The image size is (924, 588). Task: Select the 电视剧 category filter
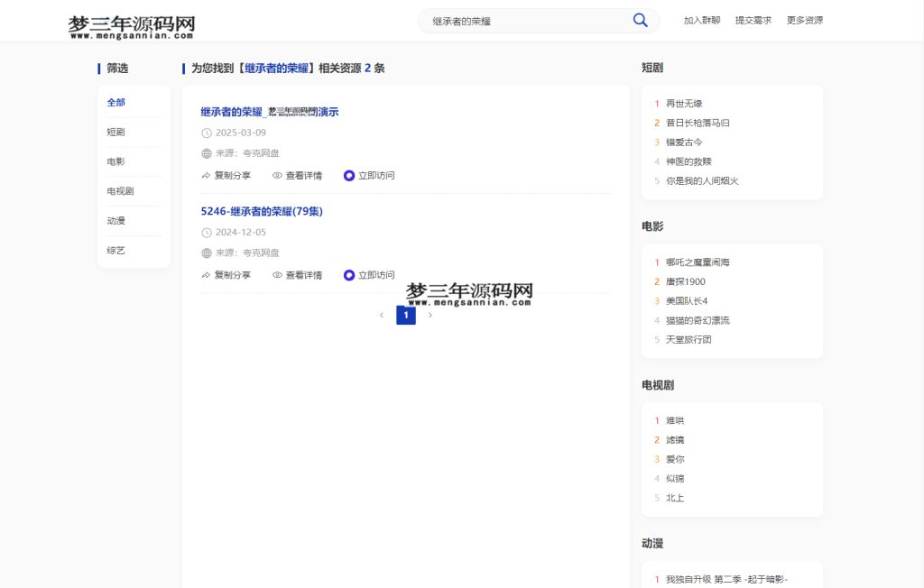[121, 190]
